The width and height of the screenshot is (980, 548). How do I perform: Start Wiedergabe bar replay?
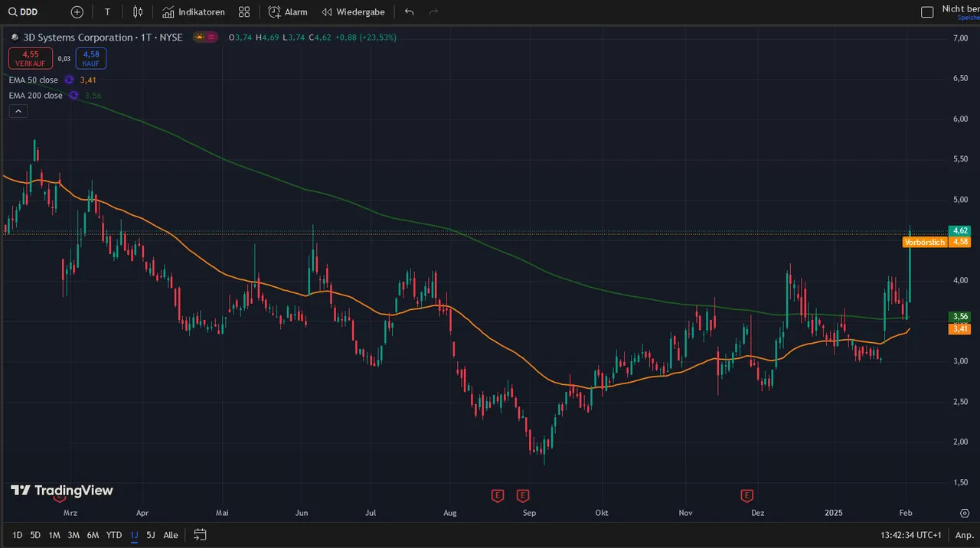(353, 12)
